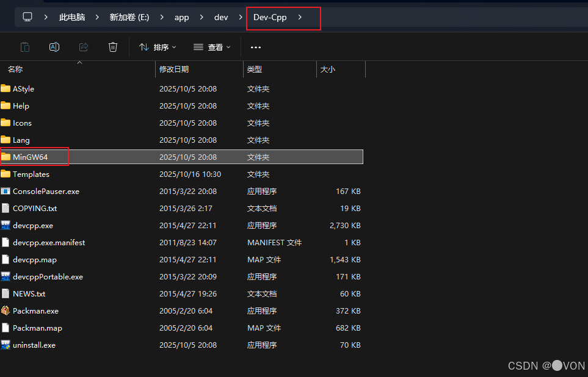
Task: Select the Templates folder name
Action: [x=31, y=174]
